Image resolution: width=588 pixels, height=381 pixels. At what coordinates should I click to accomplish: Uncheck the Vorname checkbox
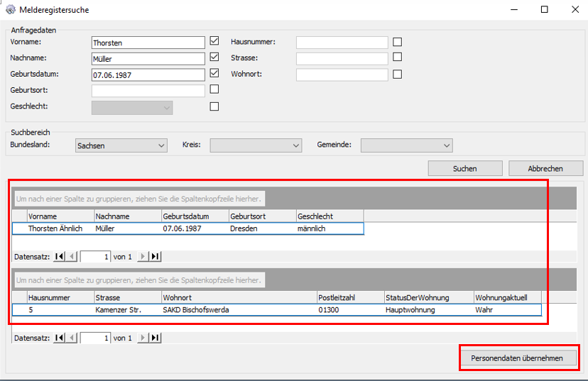click(x=214, y=41)
